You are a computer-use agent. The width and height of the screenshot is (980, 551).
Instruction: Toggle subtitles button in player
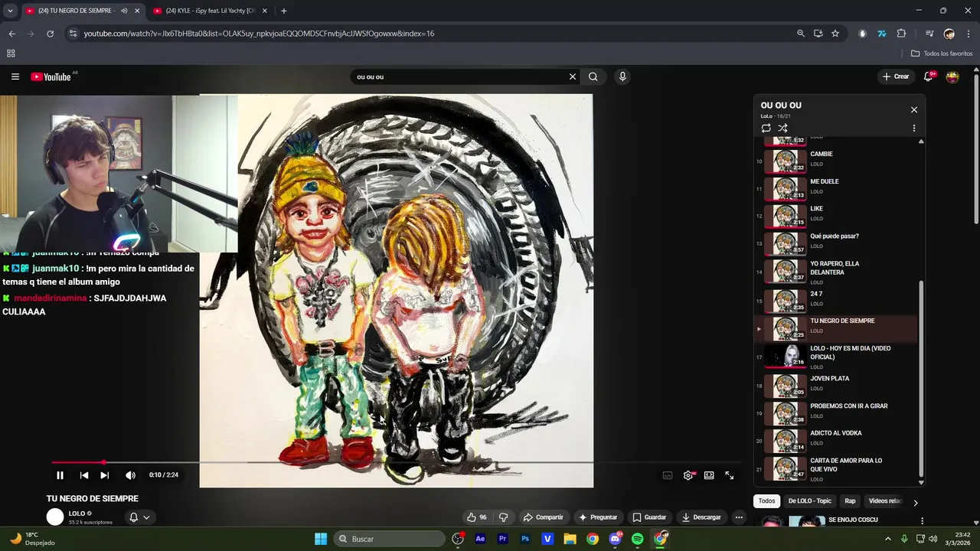pos(668,475)
